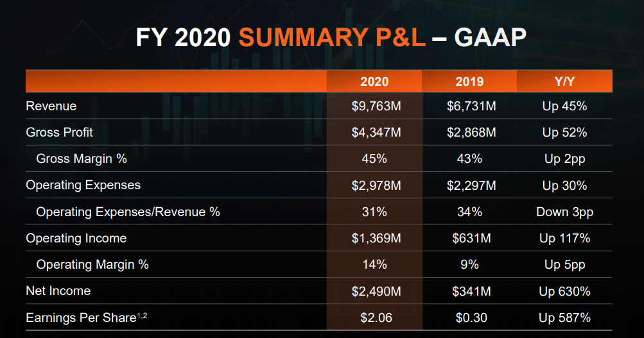Click the 'Up 2pp' cell
644x338 pixels.
(564, 159)
